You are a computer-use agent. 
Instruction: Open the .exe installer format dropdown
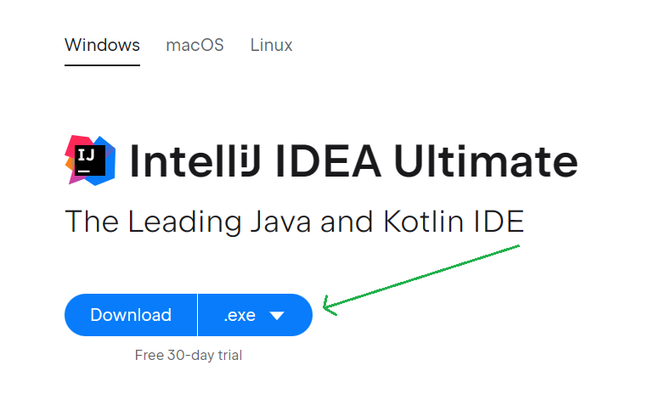click(255, 315)
